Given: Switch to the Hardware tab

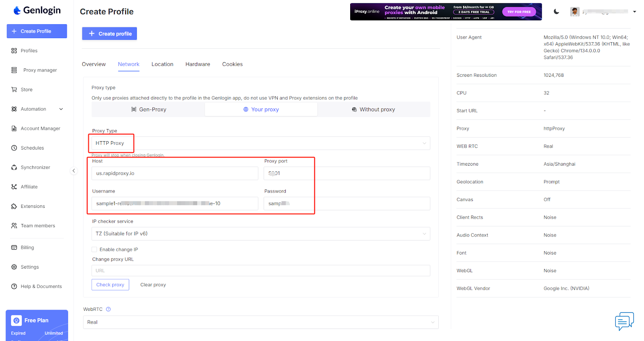Looking at the screenshot, I should click(x=198, y=64).
